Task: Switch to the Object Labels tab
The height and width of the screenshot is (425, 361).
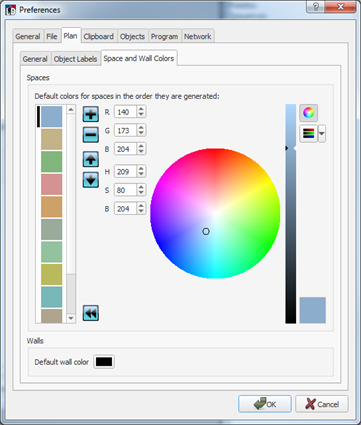Action: pos(75,59)
